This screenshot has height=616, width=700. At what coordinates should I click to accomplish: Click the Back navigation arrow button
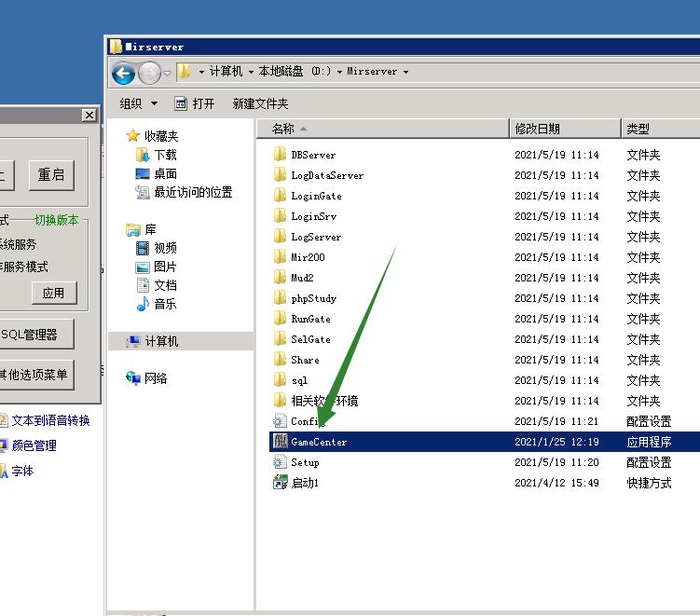click(122, 73)
